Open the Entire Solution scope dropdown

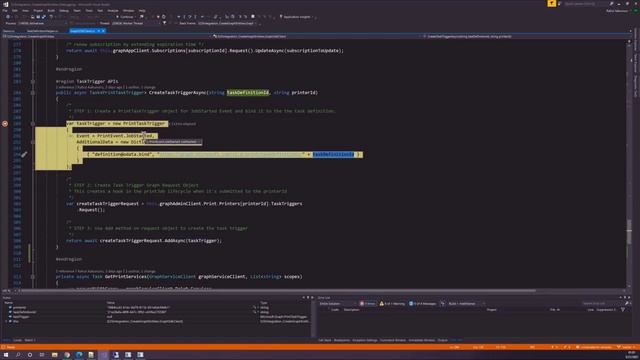[x=337, y=303]
